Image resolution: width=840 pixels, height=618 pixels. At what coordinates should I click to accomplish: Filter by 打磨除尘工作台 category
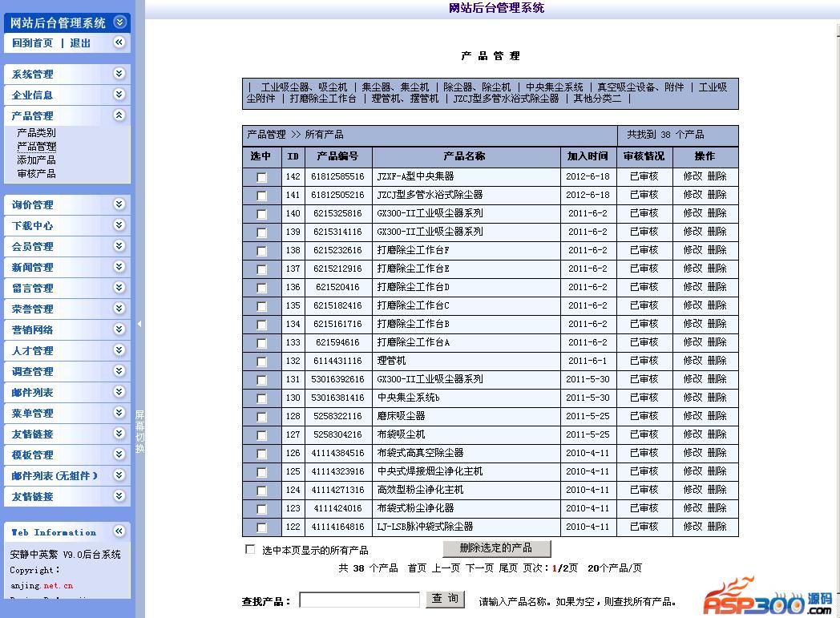[x=323, y=99]
